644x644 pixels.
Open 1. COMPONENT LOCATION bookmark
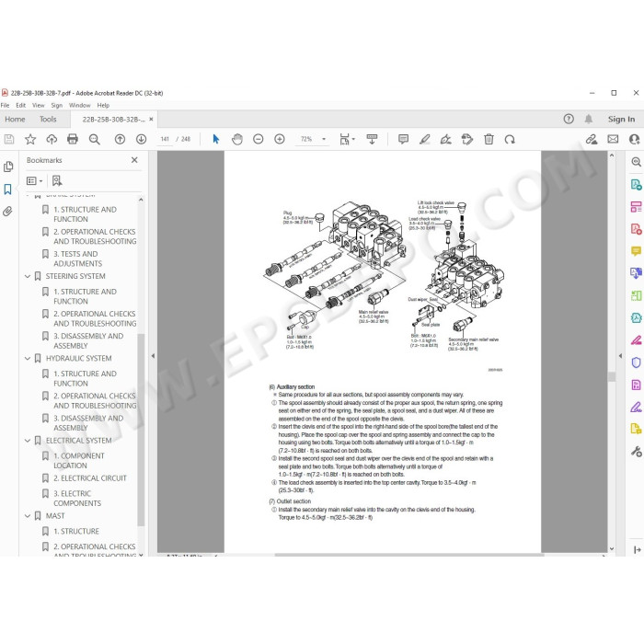79,461
